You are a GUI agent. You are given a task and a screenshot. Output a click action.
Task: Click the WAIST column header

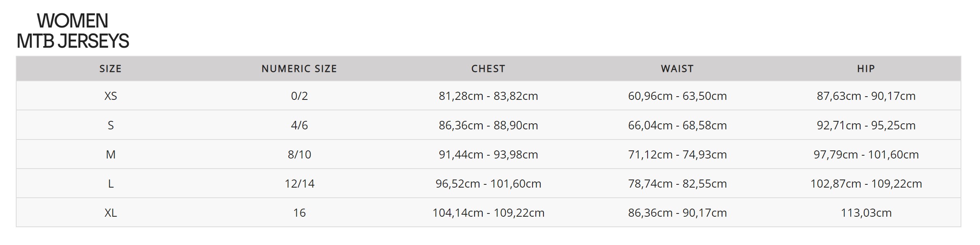click(677, 69)
